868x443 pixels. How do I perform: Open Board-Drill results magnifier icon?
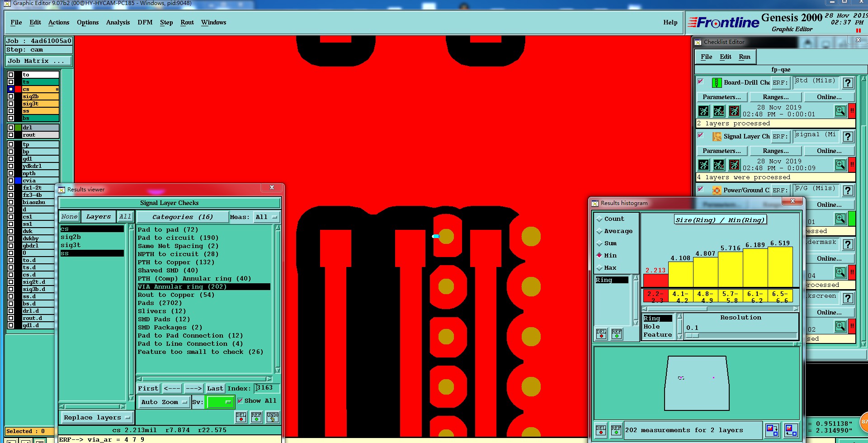(x=840, y=111)
